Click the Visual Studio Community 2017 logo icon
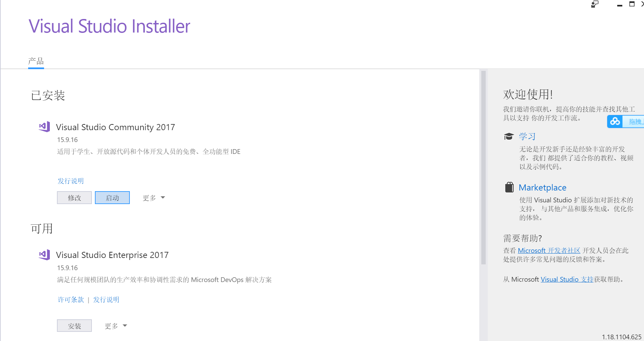Image resolution: width=644 pixels, height=341 pixels. [44, 127]
